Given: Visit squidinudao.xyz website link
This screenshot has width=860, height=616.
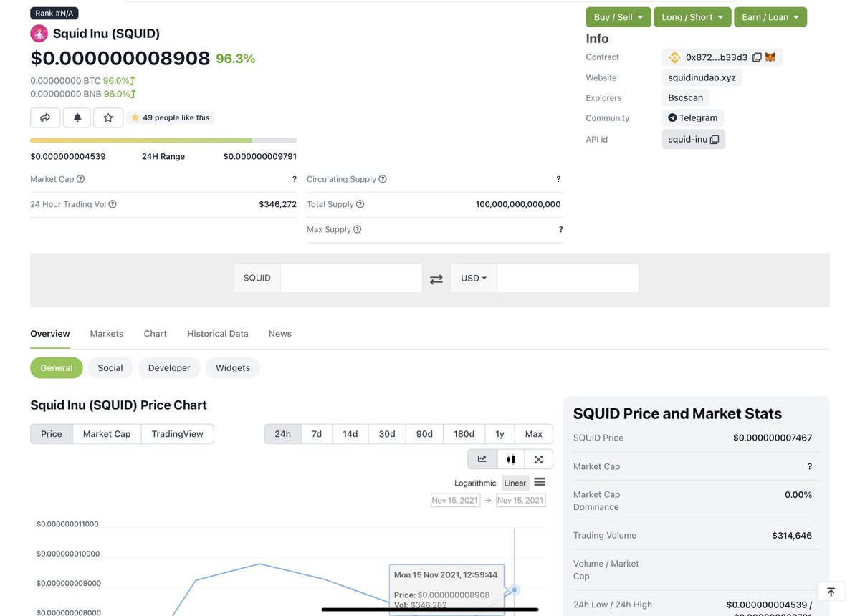Looking at the screenshot, I should click(x=702, y=77).
